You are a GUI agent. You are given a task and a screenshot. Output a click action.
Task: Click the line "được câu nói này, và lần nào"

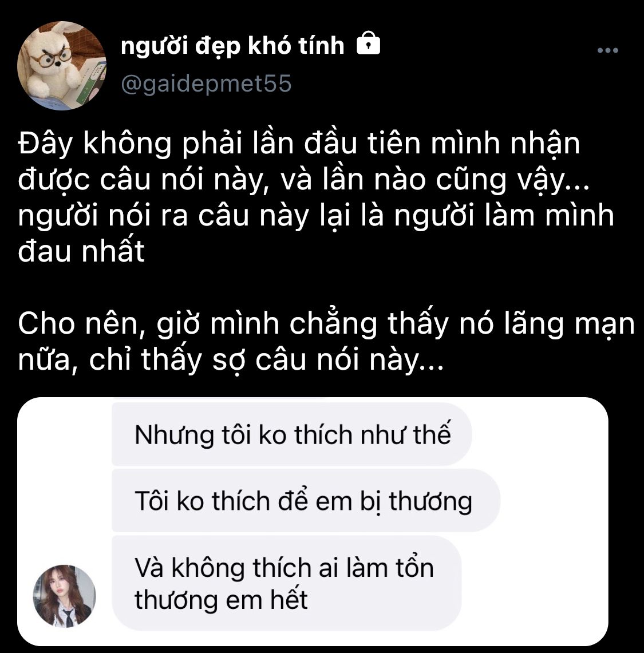[x=303, y=180]
